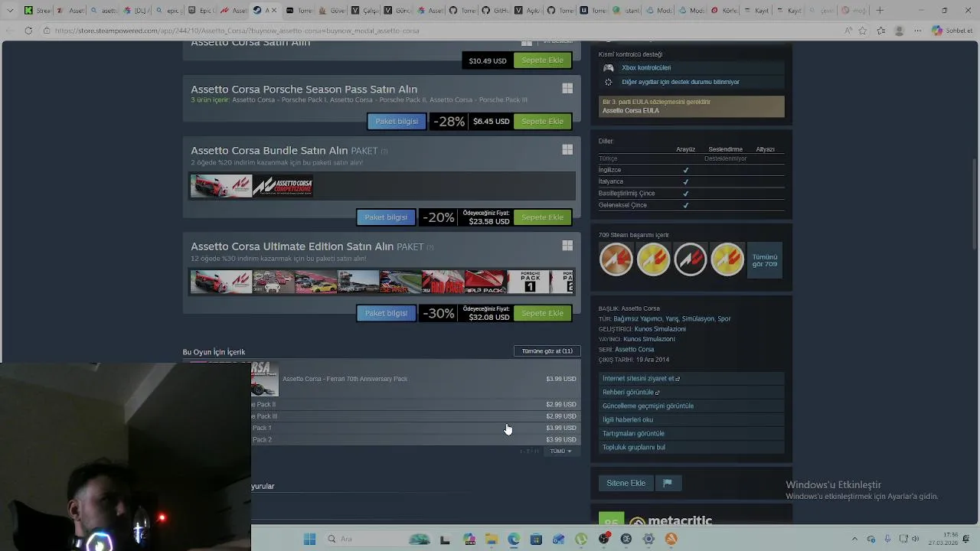980x551 pixels.
Task: Open File Explorer from the taskbar
Action: (x=492, y=539)
